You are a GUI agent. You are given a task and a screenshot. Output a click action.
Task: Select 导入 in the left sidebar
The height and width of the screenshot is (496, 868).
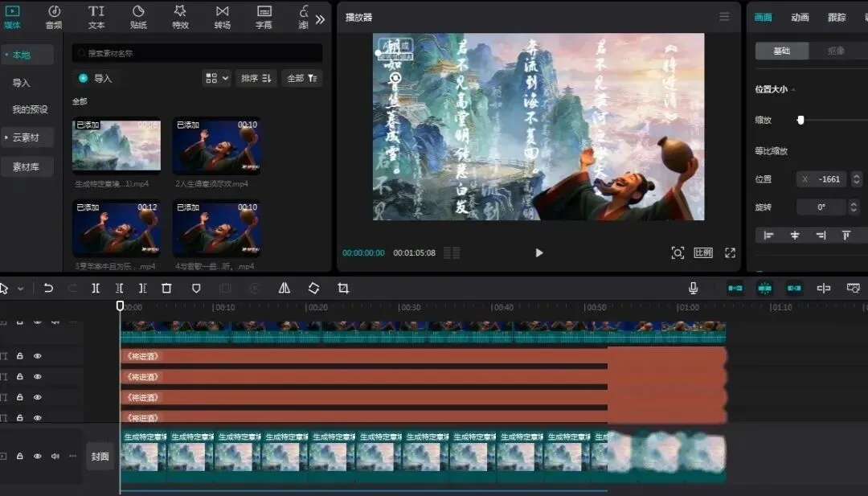pyautogui.click(x=21, y=83)
